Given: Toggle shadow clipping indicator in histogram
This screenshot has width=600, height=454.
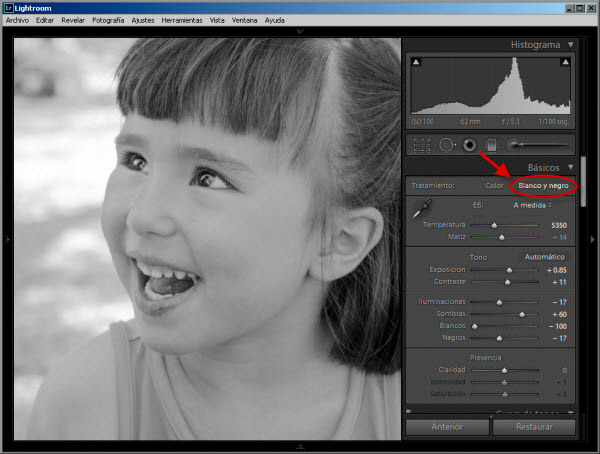Looking at the screenshot, I should [x=416, y=62].
